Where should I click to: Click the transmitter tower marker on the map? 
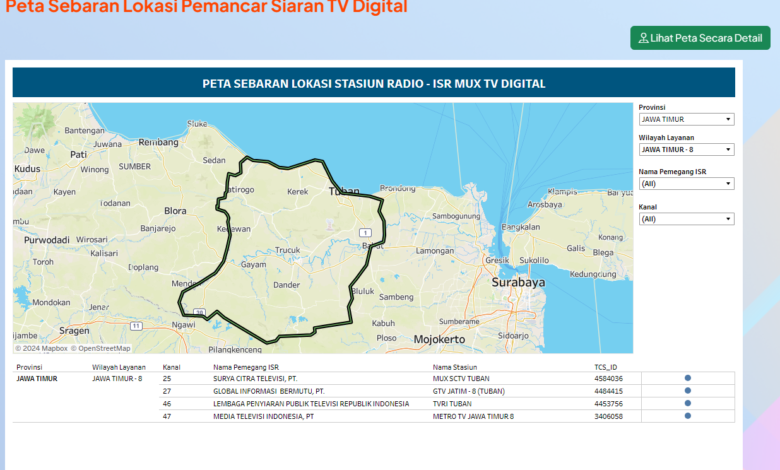point(329,224)
